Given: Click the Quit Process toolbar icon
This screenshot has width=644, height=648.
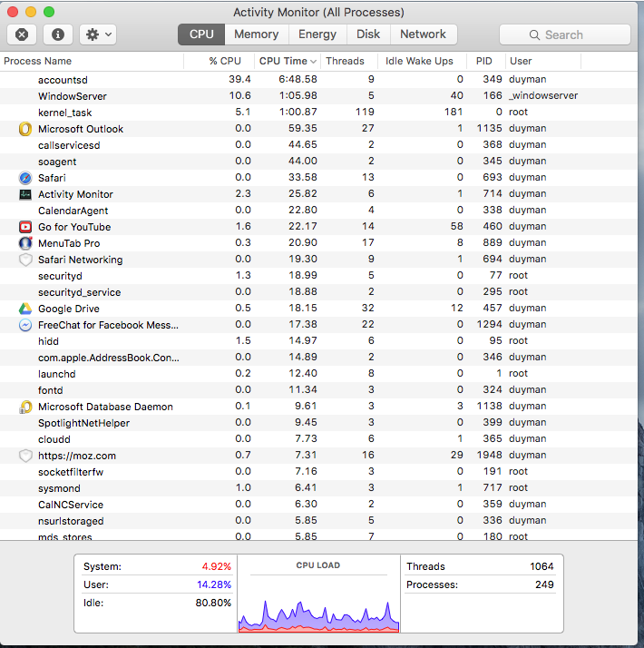Looking at the screenshot, I should coord(22,34).
